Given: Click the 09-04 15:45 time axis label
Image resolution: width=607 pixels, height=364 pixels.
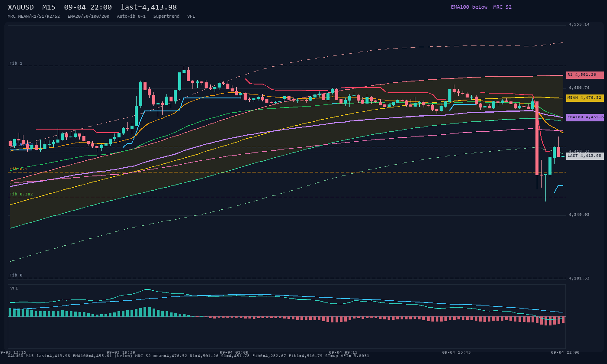Looking at the screenshot, I should [456, 353].
